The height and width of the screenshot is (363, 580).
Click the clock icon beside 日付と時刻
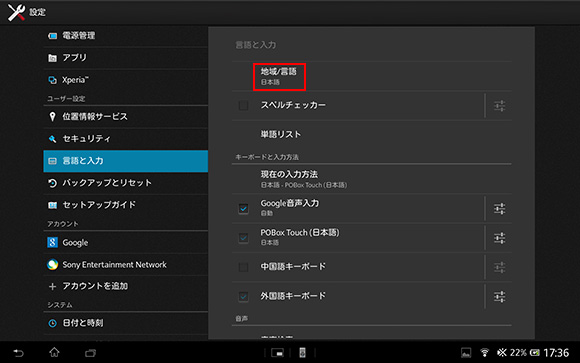coord(53,323)
